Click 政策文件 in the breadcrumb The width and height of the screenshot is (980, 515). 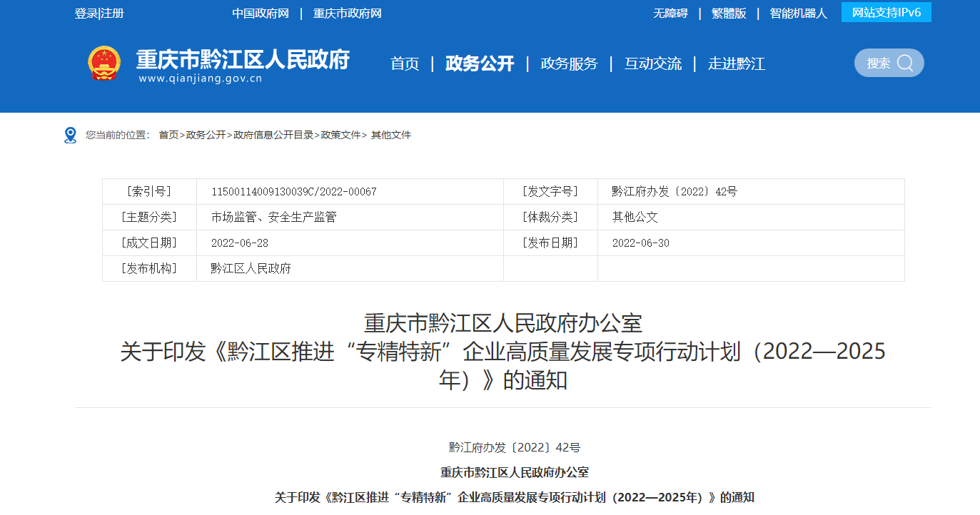341,135
